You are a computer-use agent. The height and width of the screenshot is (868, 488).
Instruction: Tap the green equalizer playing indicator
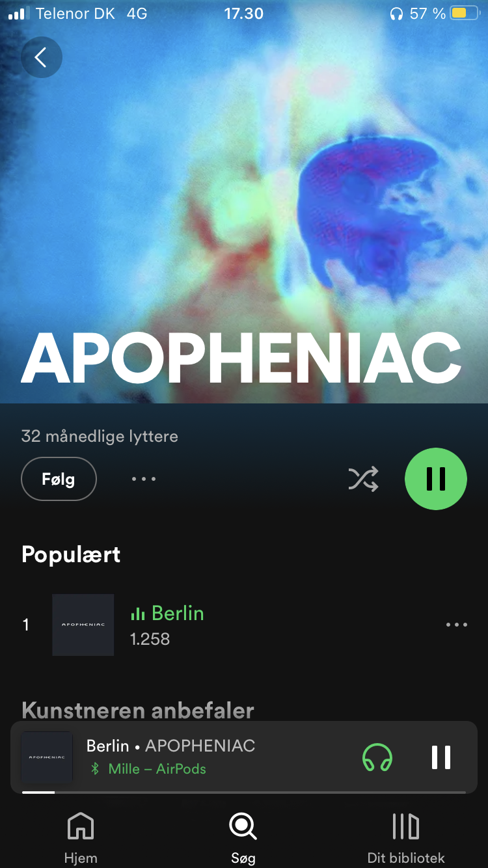137,614
